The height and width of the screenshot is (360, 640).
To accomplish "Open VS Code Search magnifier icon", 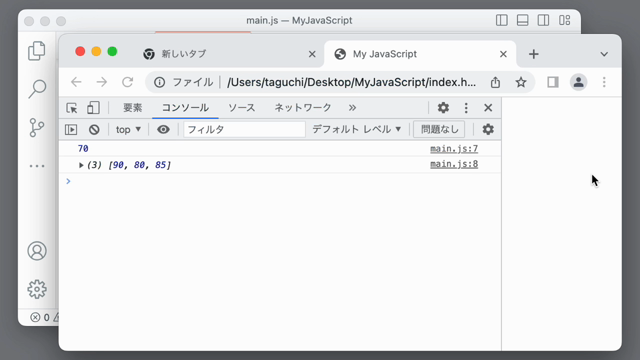I will click(37, 89).
